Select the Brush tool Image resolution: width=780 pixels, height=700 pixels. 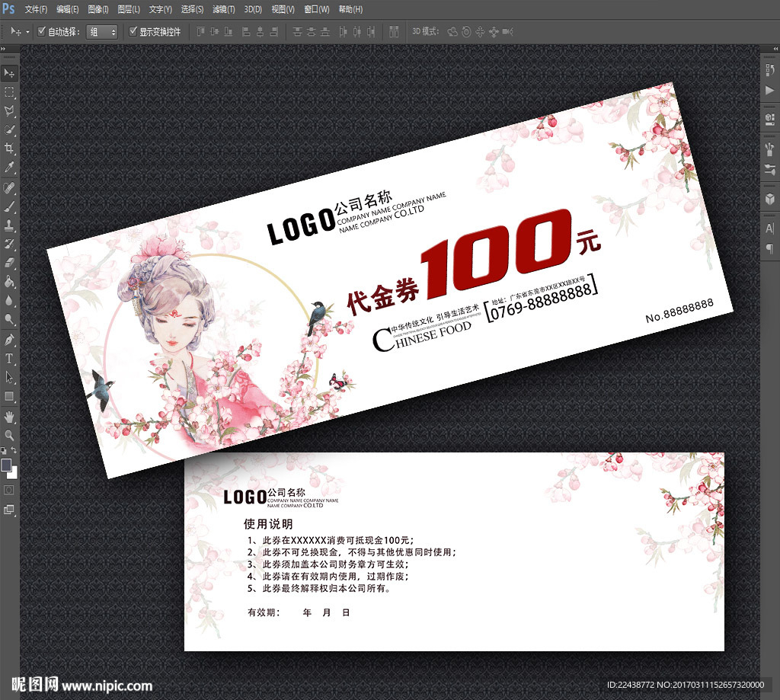[x=9, y=206]
